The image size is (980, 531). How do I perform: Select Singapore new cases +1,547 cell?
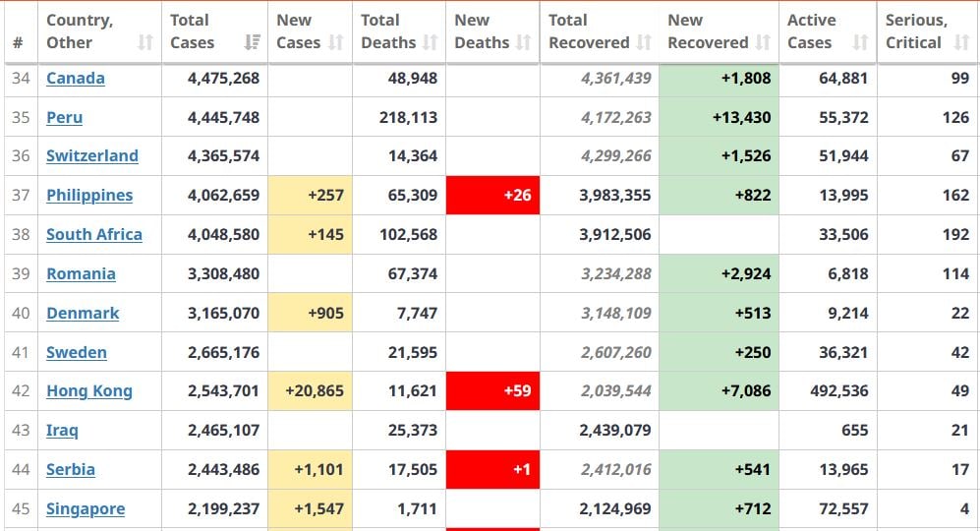[310, 509]
